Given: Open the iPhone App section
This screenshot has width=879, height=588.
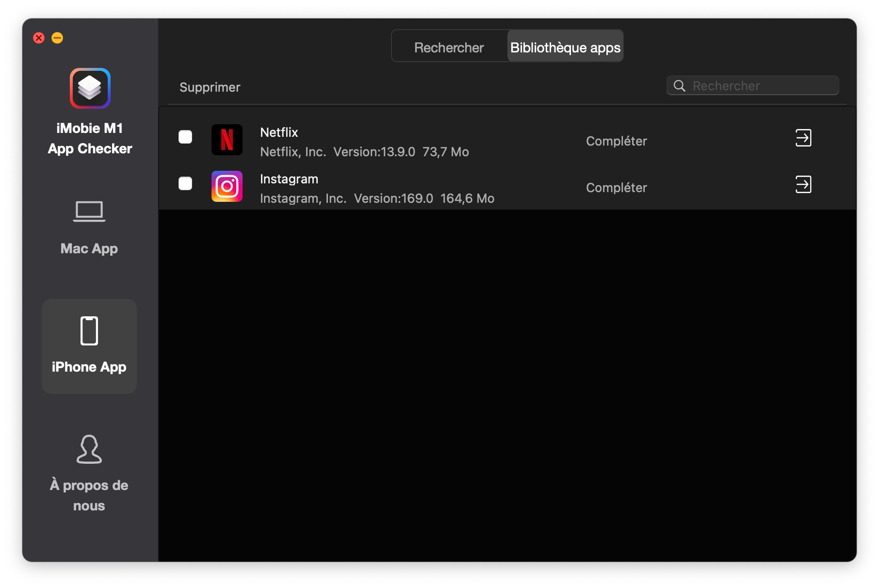Looking at the screenshot, I should pos(89,346).
